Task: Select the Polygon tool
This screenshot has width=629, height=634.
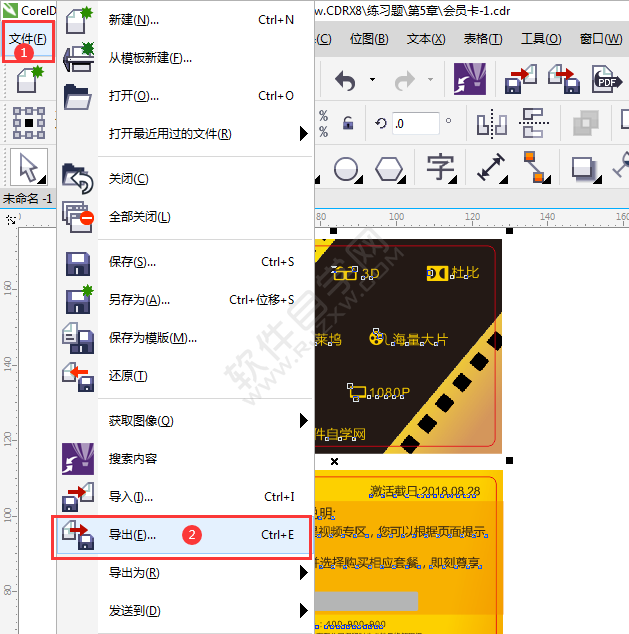Action: (x=390, y=168)
